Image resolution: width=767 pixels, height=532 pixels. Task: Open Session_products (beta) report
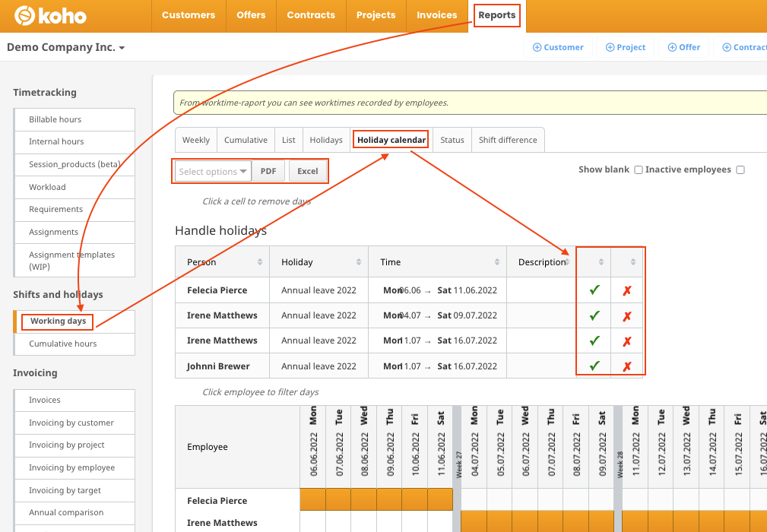coord(74,164)
